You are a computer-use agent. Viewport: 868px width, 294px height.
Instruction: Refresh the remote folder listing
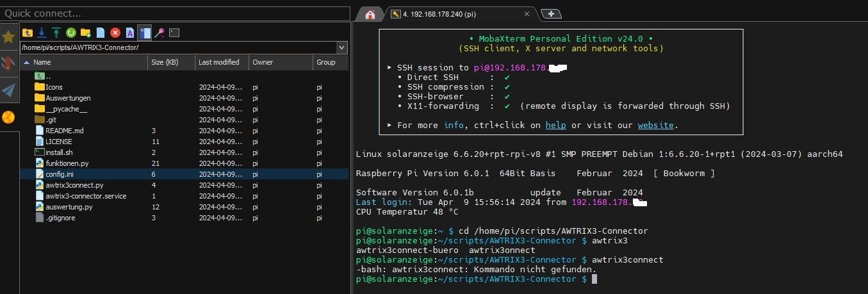[x=71, y=32]
